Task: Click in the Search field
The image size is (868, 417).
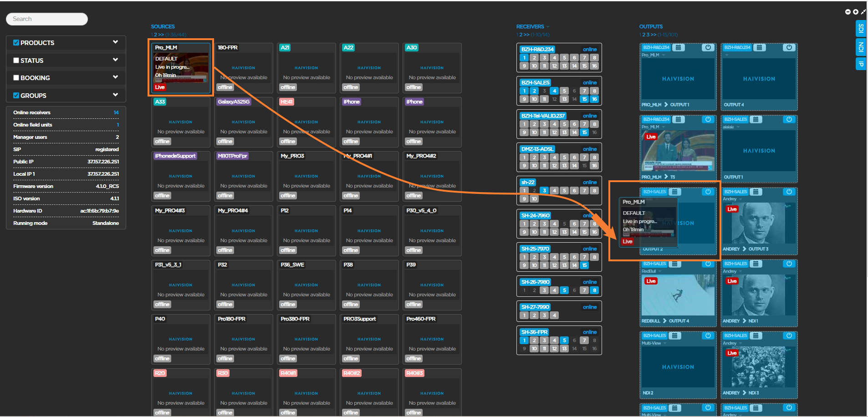Action: [47, 19]
